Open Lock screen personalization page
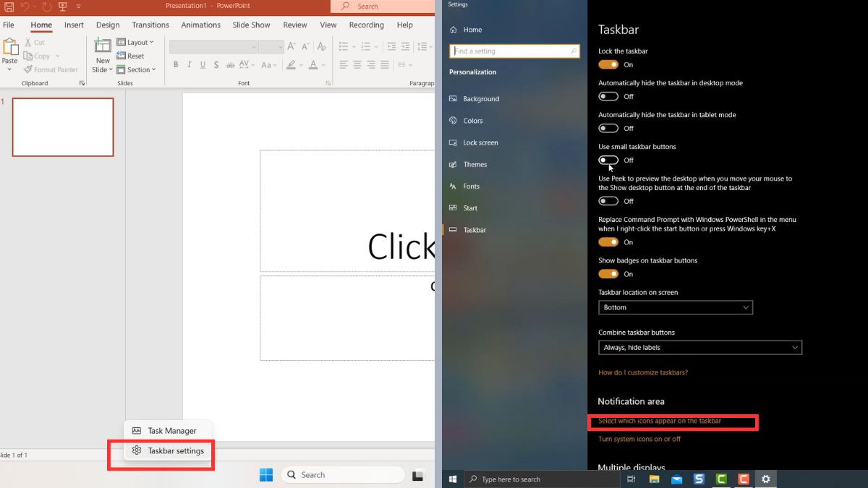 click(474, 142)
